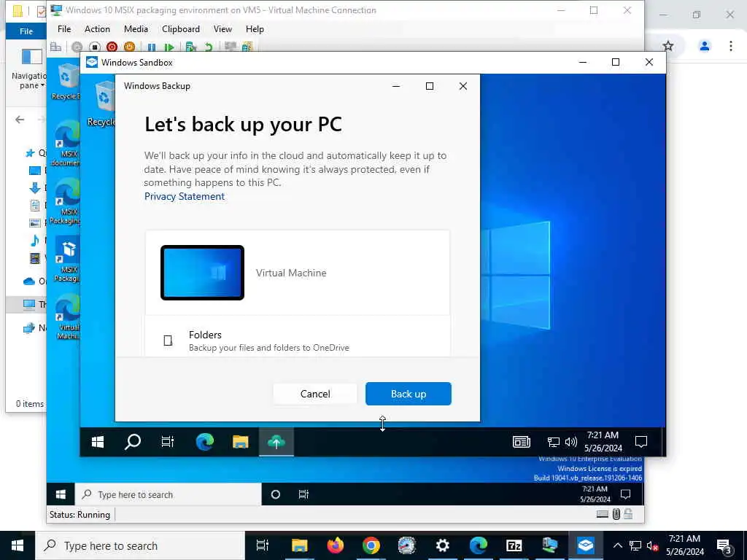Select This PC in File Explorer tree
The image size is (747, 560).
pos(29,304)
